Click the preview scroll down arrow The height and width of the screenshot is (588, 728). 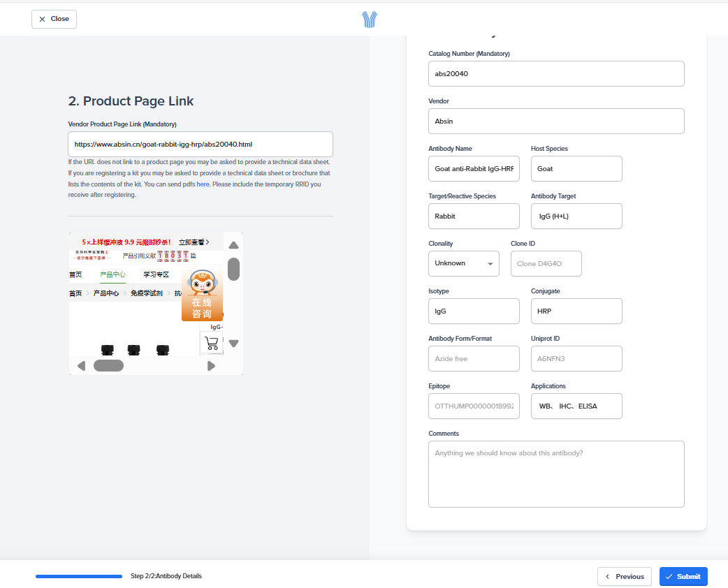[x=234, y=343]
